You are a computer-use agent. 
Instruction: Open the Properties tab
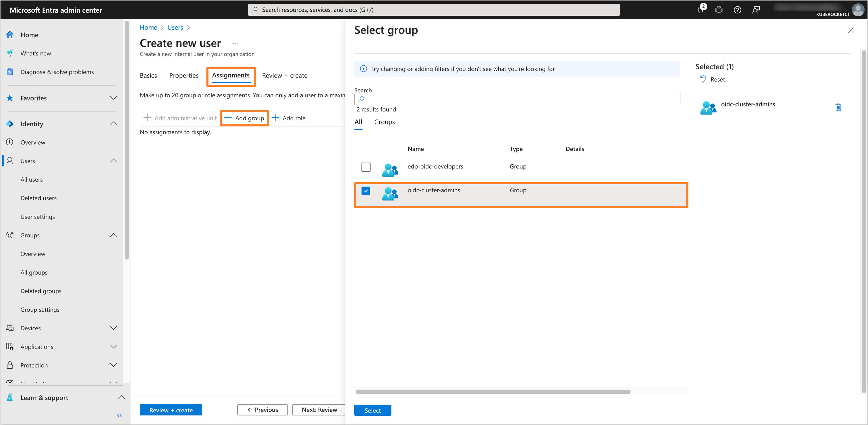(184, 76)
